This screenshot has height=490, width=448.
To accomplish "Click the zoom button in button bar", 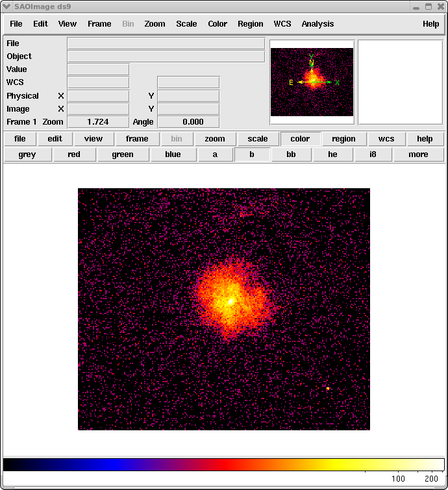I will (x=215, y=139).
